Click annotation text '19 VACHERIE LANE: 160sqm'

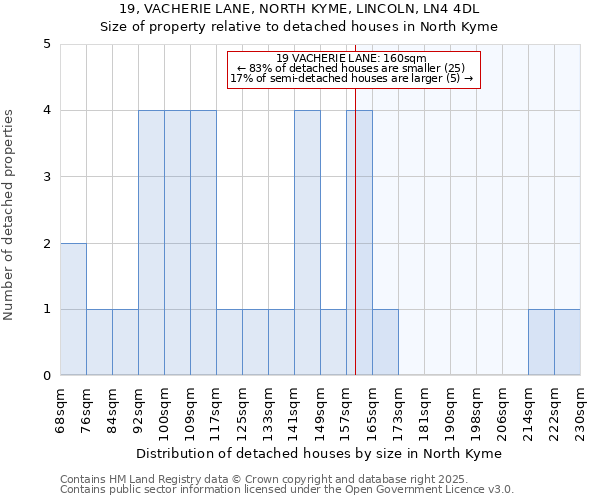tap(351, 58)
